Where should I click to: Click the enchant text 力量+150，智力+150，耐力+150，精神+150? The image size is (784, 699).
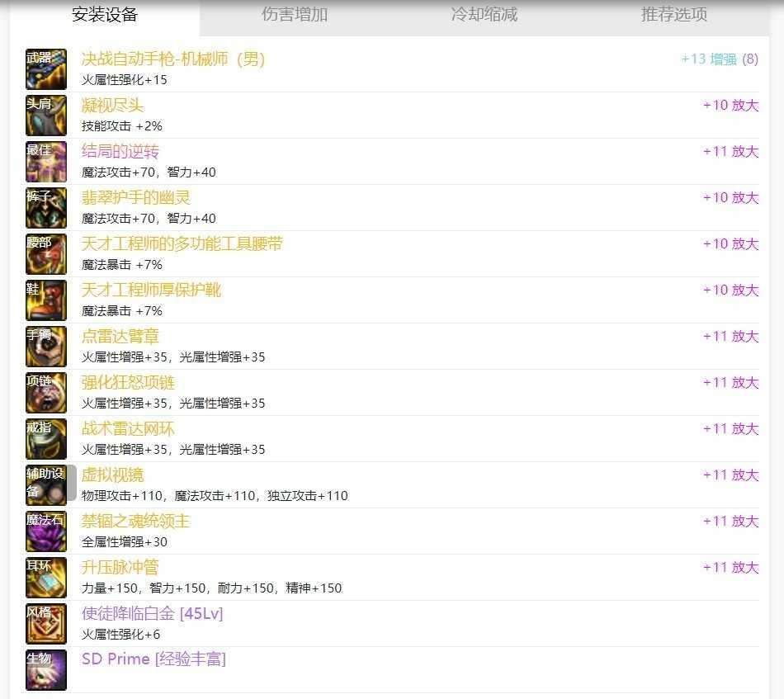[211, 588]
